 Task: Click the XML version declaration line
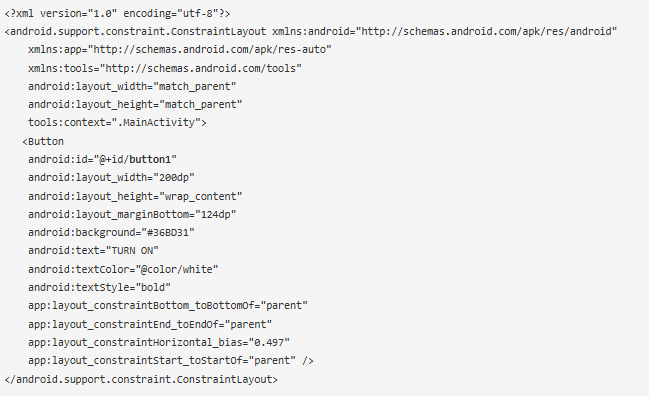118,14
